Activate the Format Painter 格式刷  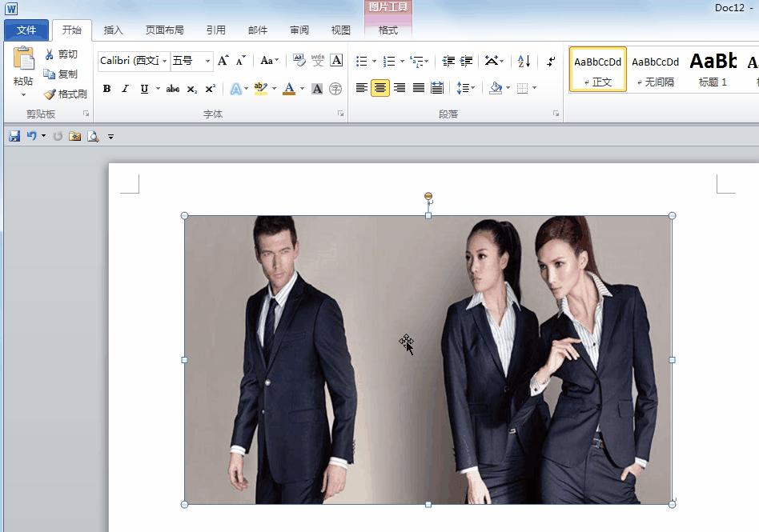pos(65,94)
